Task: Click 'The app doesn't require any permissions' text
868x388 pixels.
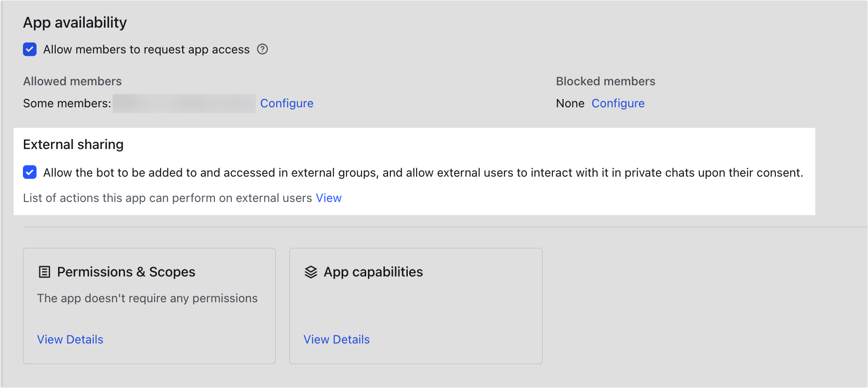Action: (x=147, y=298)
